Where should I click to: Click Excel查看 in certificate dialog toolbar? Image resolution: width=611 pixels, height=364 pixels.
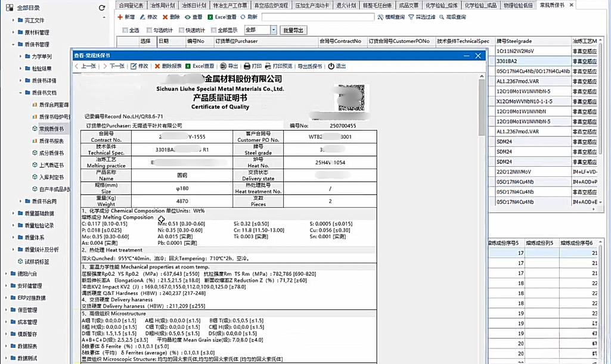point(200,66)
